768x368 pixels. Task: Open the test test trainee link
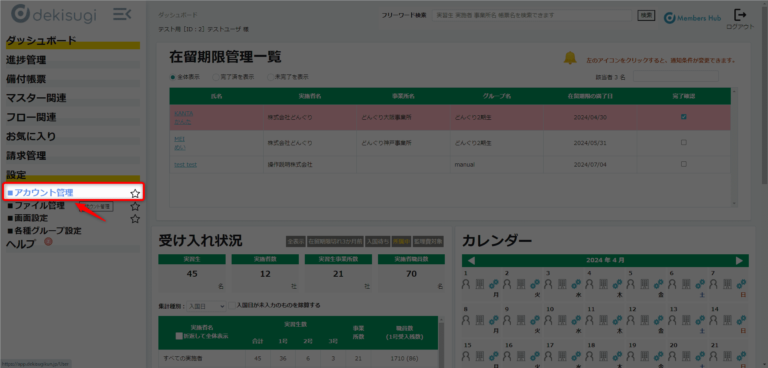tap(185, 165)
